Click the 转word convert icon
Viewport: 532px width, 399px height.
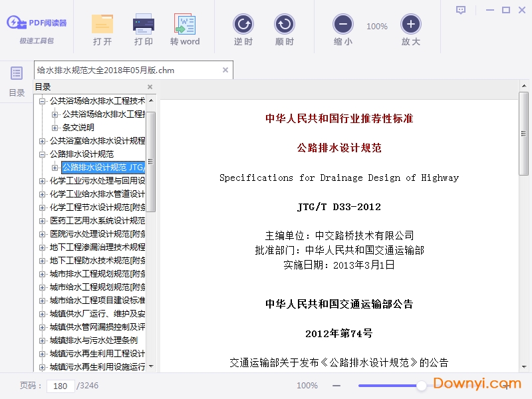click(x=185, y=25)
